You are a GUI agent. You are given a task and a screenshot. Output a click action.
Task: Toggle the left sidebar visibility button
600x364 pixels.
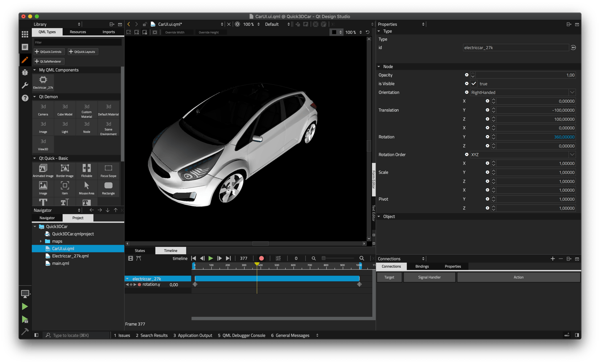pyautogui.click(x=37, y=335)
